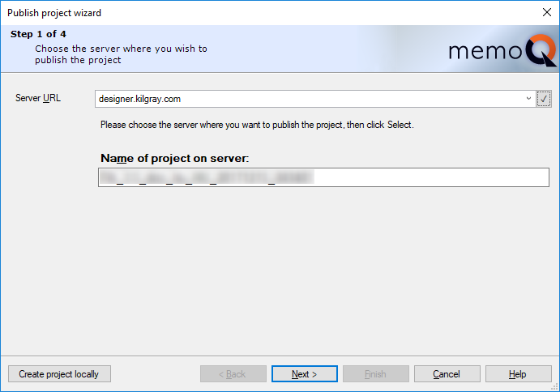Click the greyed-out Back button
This screenshot has width=560, height=392.
tap(233, 374)
